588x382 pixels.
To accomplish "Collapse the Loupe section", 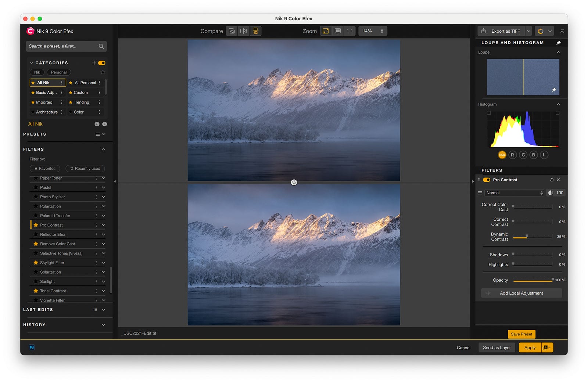I will point(559,53).
